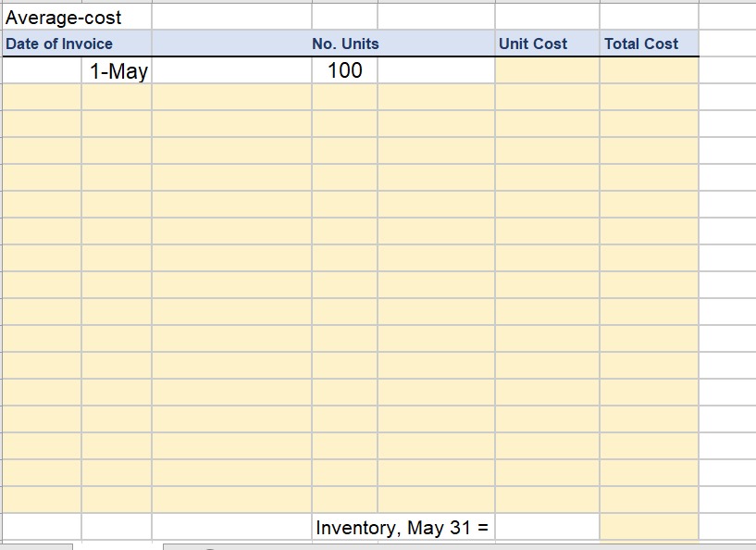The image size is (756, 550).
Task: Select the Total Cost header cell
Action: pyautogui.click(x=649, y=44)
